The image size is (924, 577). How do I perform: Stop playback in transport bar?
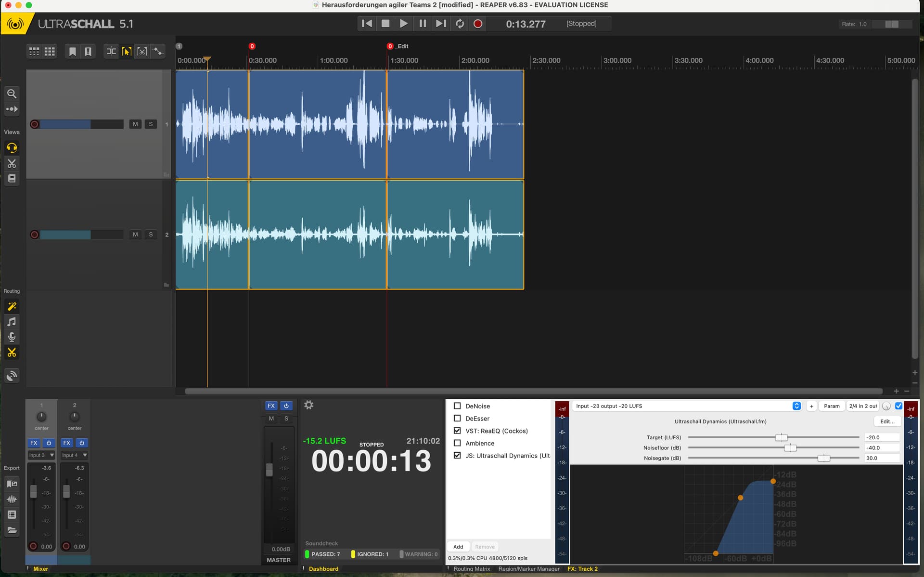(x=385, y=24)
